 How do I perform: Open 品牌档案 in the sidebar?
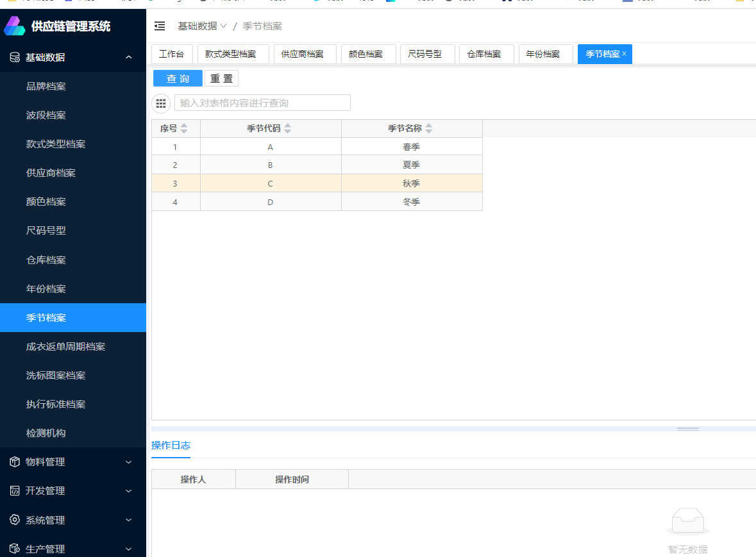46,87
